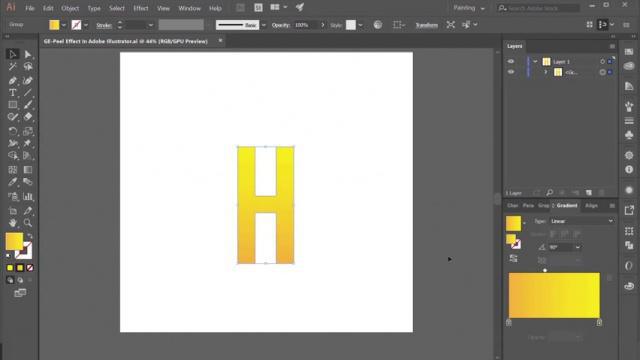Viewport: 640px width, 360px height.
Task: Click the Opacity label link
Action: pyautogui.click(x=280, y=25)
